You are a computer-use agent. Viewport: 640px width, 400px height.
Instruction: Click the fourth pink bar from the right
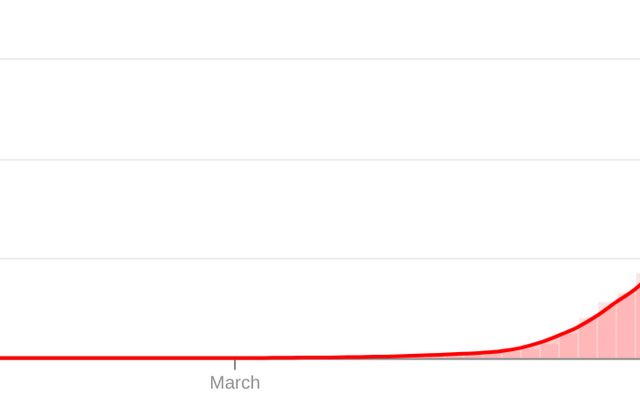click(588, 339)
